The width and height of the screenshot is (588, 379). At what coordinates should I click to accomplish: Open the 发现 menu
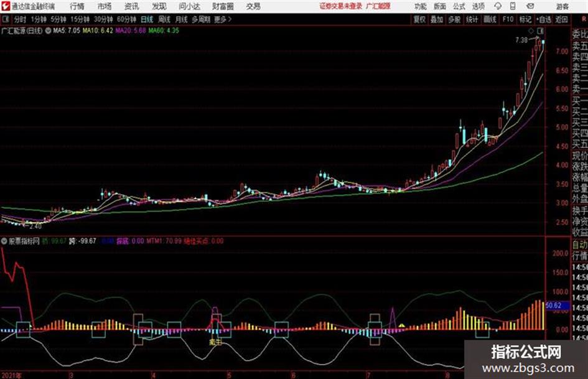click(159, 6)
